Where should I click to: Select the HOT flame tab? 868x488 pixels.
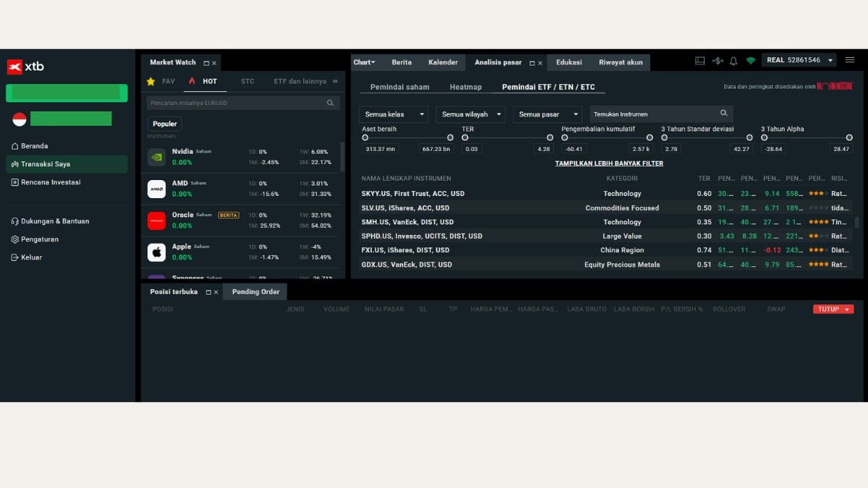point(203,82)
